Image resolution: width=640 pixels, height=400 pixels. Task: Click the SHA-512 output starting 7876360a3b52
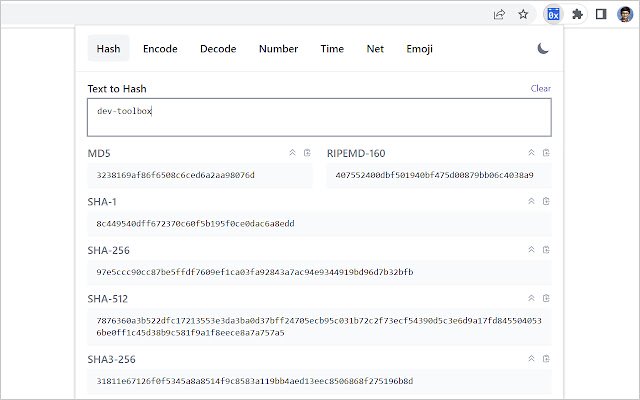click(x=320, y=327)
